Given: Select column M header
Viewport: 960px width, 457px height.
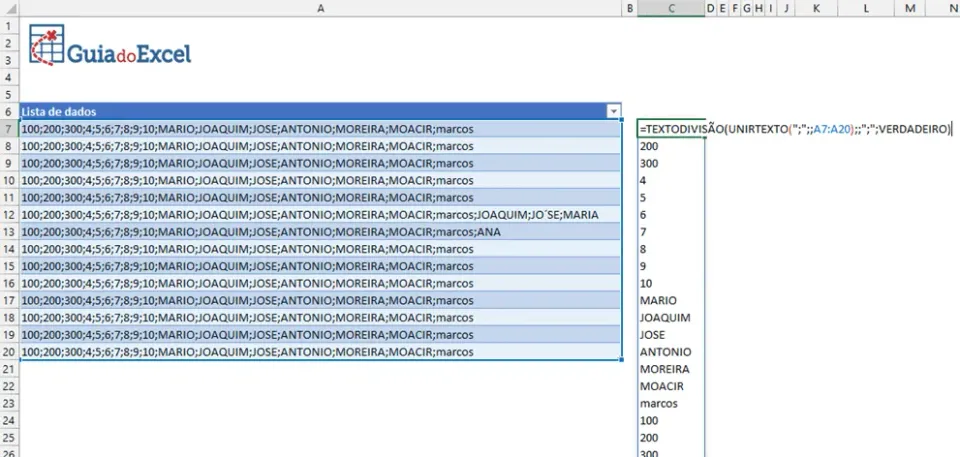Looking at the screenshot, I should point(910,8).
